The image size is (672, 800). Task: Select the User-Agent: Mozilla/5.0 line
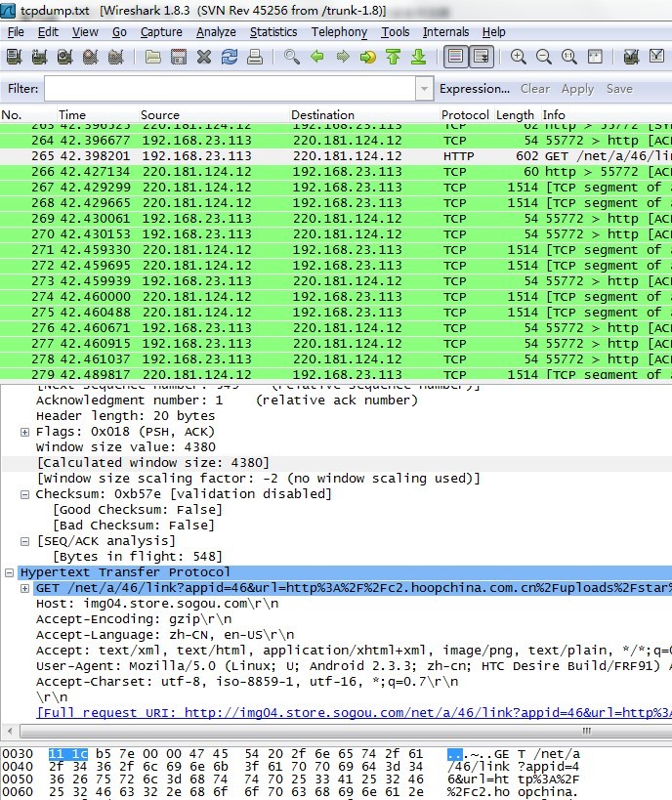click(354, 666)
